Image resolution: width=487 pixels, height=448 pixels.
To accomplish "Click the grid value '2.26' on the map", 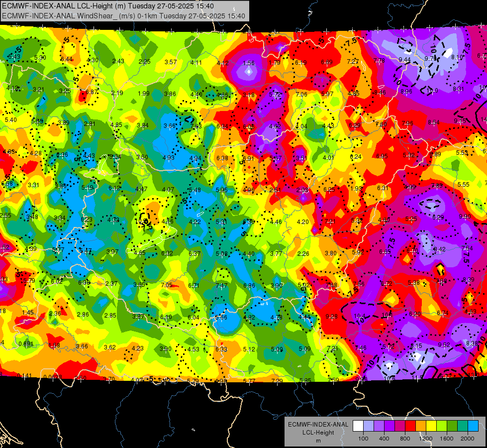I will click(x=303, y=254).
